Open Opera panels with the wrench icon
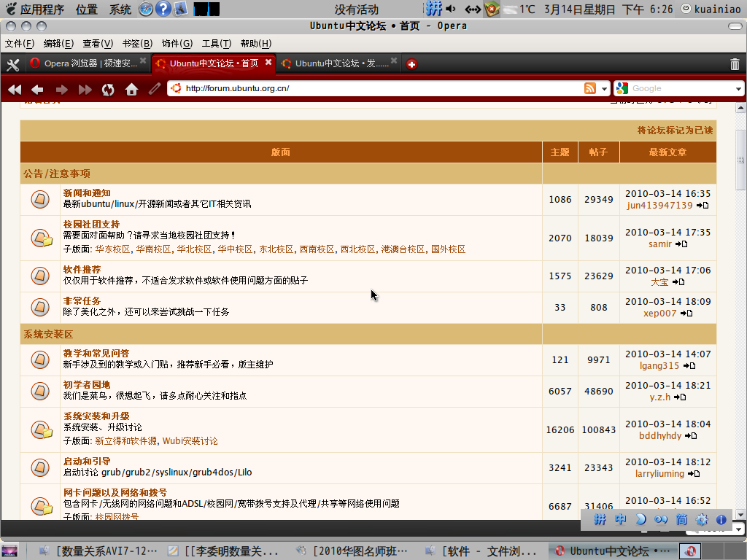747x560 pixels. (x=13, y=64)
